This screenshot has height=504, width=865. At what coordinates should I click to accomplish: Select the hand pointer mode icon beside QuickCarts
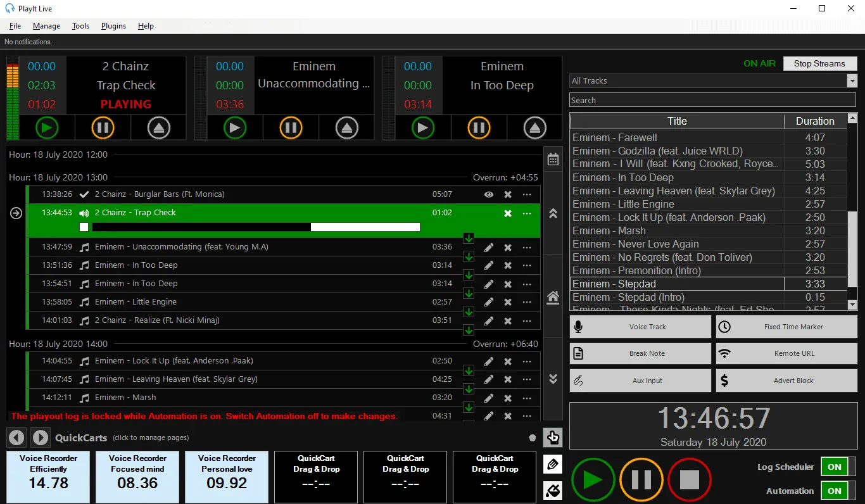(552, 437)
